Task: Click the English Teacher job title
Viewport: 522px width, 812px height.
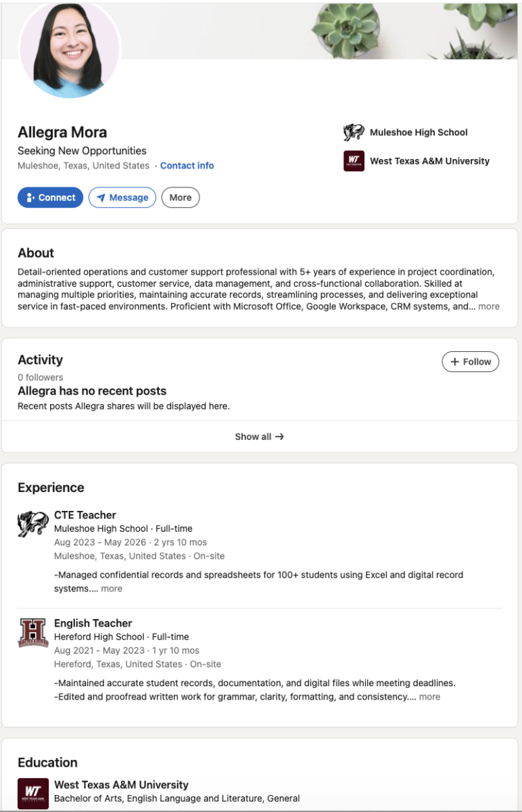Action: [93, 623]
